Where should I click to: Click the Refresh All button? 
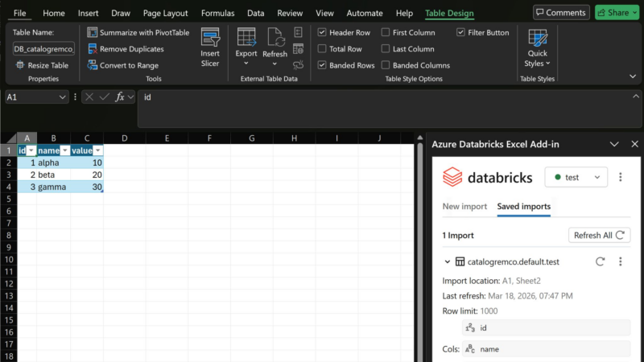coord(599,235)
